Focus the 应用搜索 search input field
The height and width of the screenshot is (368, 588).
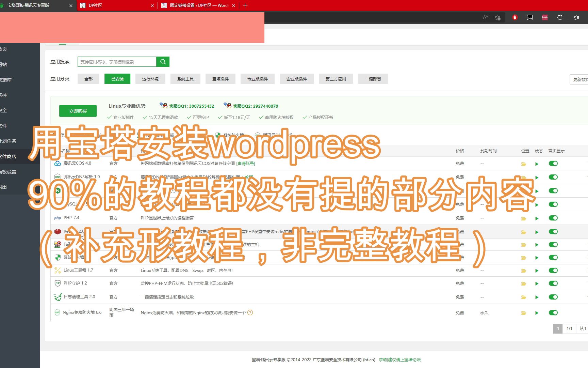pos(117,62)
